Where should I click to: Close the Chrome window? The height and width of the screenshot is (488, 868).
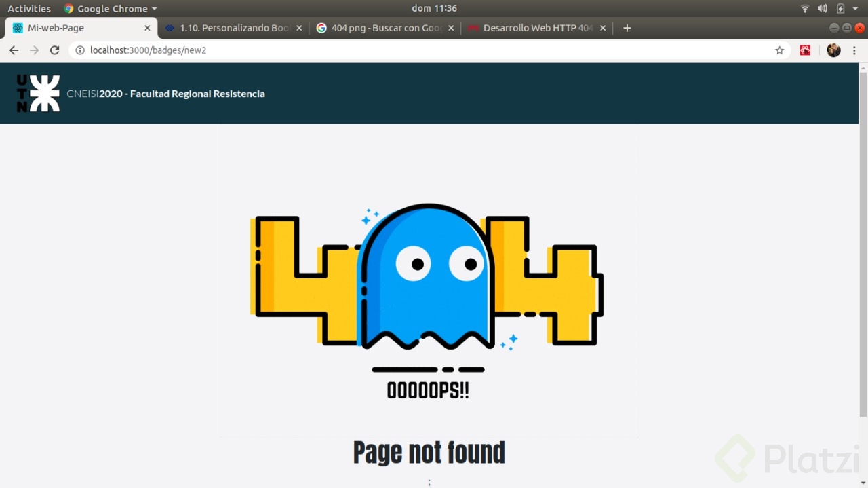click(x=860, y=28)
